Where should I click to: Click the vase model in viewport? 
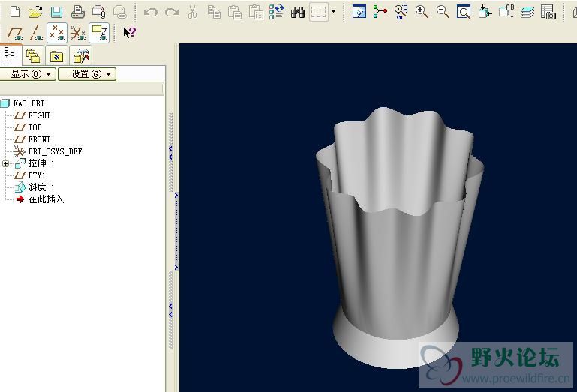[400, 239]
